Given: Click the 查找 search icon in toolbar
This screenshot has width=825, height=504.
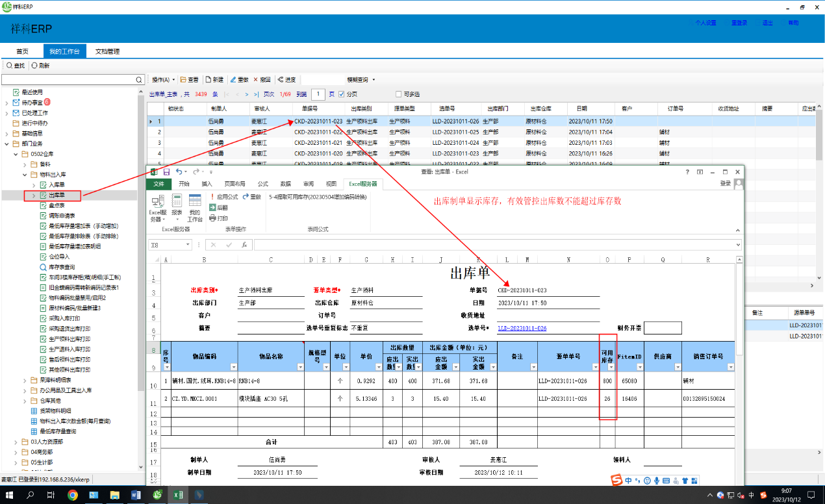Looking at the screenshot, I should [8, 66].
